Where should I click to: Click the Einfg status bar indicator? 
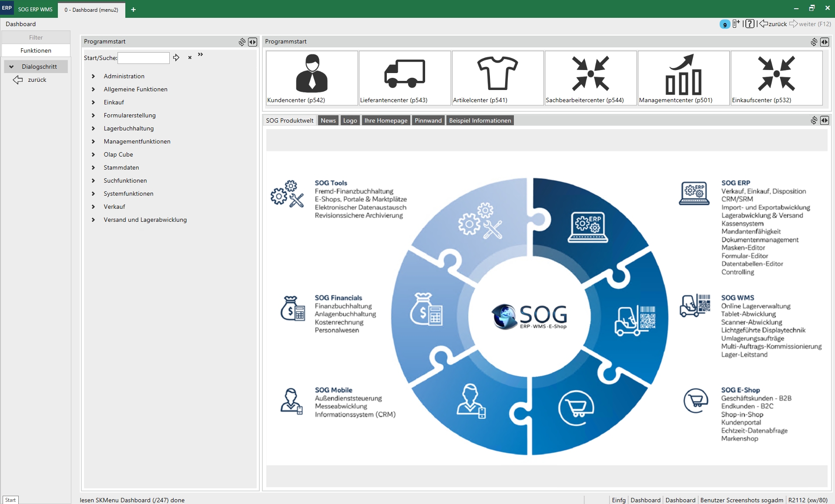click(x=619, y=500)
